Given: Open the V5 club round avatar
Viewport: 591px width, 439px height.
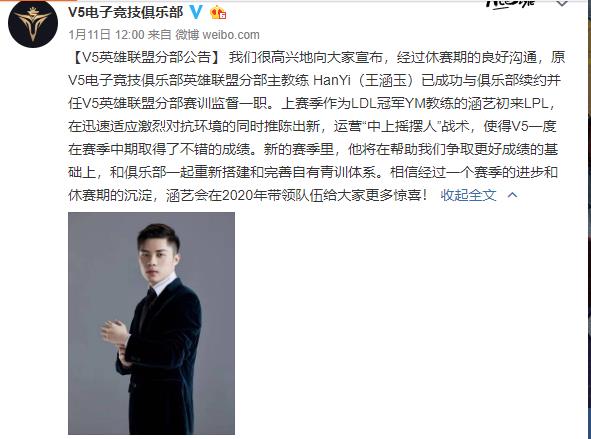Looking at the screenshot, I should tap(33, 23).
